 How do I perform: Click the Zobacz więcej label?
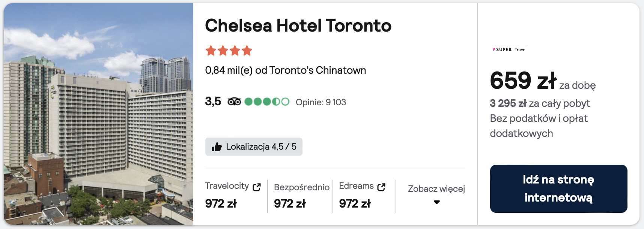(436, 189)
